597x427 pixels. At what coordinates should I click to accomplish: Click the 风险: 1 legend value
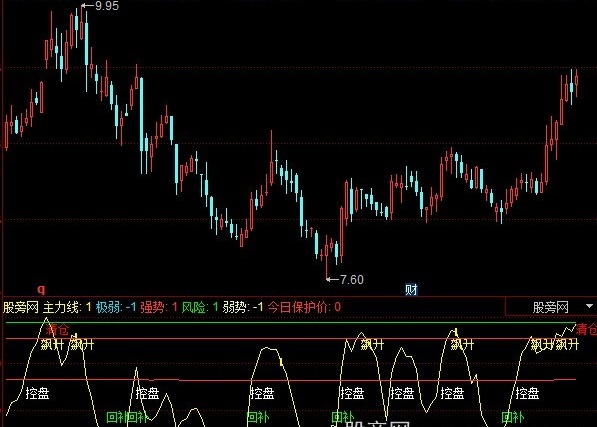point(200,307)
